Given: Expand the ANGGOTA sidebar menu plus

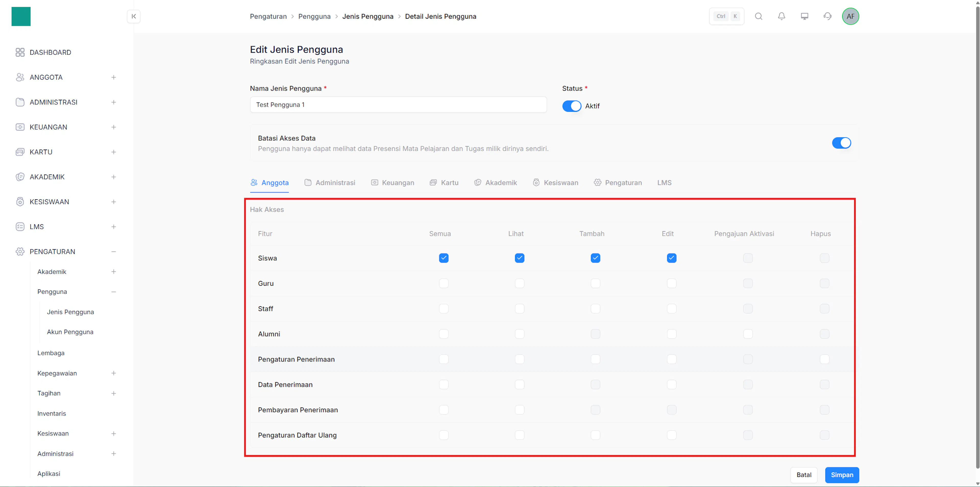Looking at the screenshot, I should (113, 77).
